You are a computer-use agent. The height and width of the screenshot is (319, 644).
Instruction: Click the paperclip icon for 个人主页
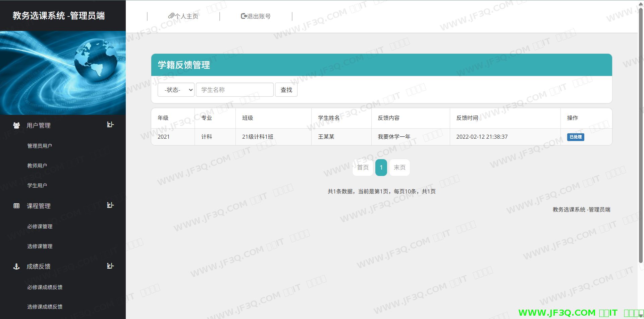pos(171,16)
